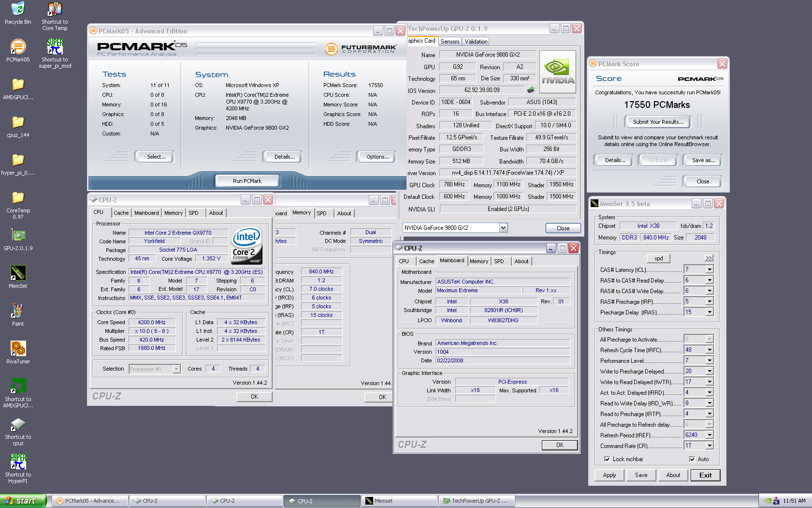812x508 pixels.
Task: Click OK in front CPU-Z Mainboard window
Action: point(560,445)
